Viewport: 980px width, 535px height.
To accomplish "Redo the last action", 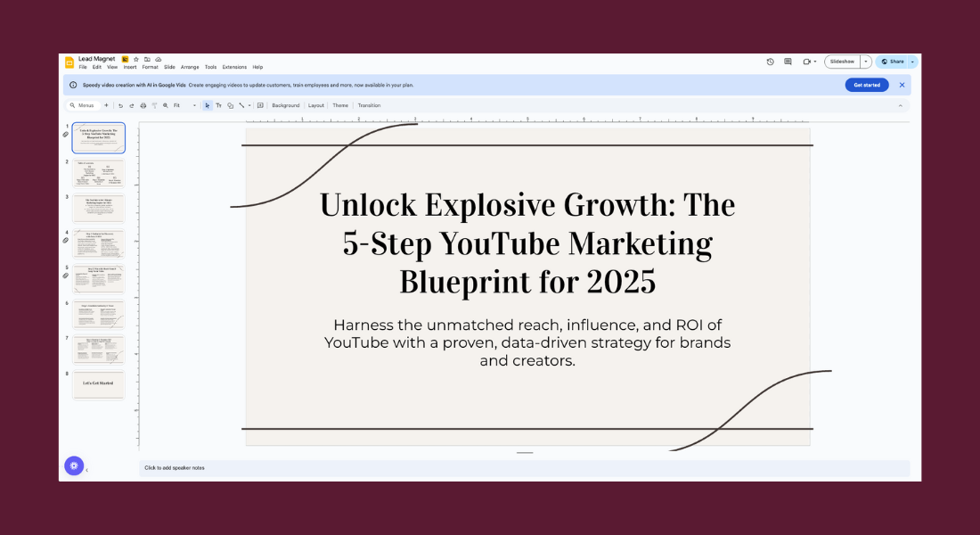I will pyautogui.click(x=132, y=106).
